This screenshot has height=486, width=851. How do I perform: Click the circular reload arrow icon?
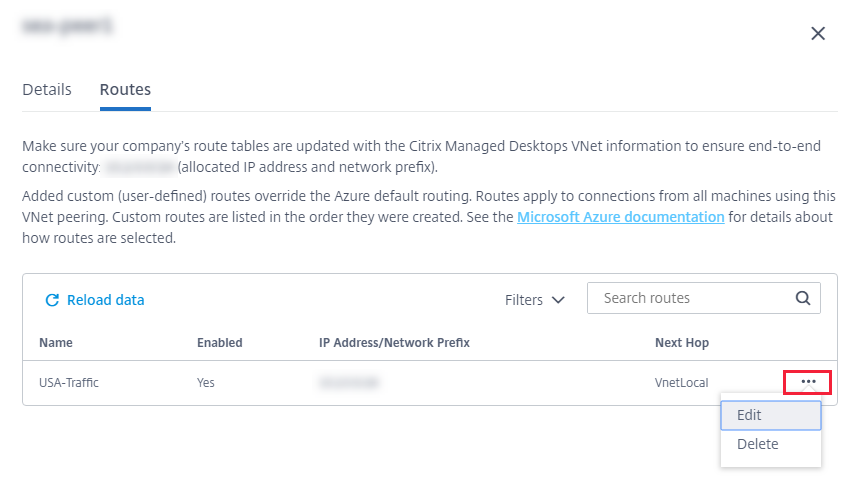pyautogui.click(x=52, y=300)
